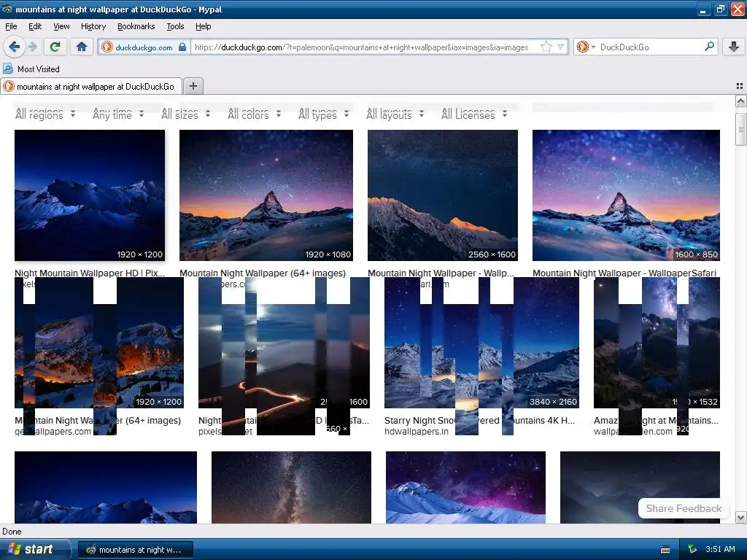
Task: Open the Downloads arrow button
Action: [x=734, y=47]
